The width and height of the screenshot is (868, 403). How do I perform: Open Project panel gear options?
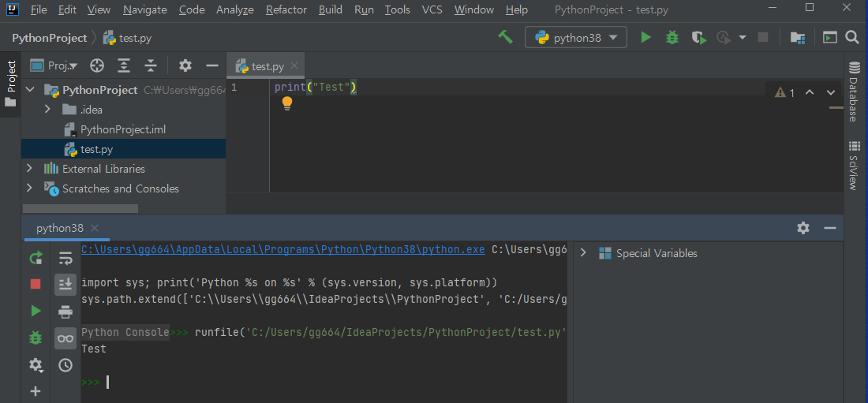pos(185,66)
